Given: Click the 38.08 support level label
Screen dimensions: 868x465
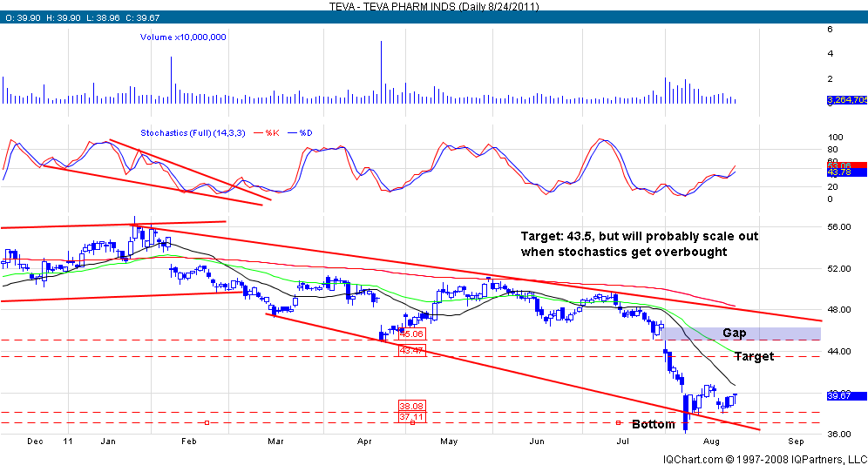Looking at the screenshot, I should click(x=410, y=406).
